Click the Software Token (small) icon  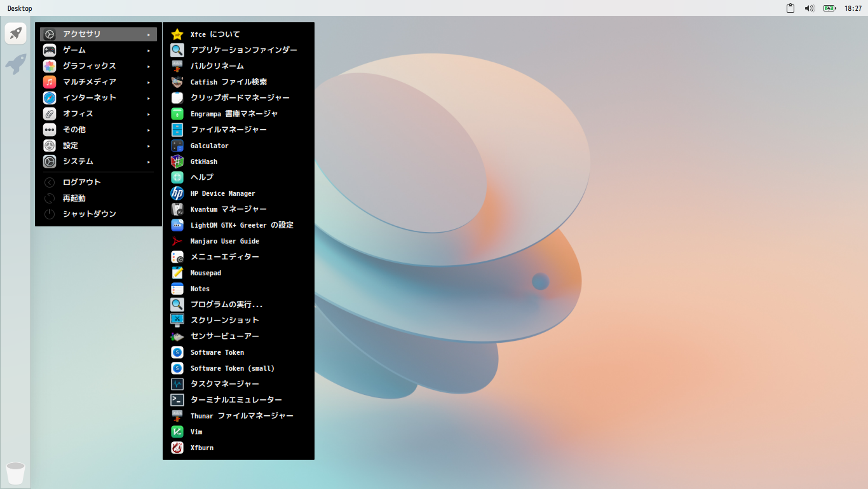tap(177, 368)
